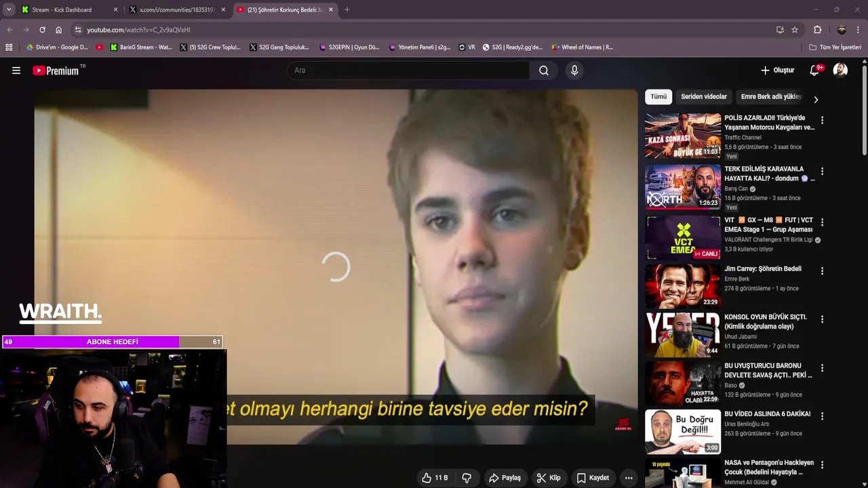
Task: Open S2G Gang Topluluk bookmark
Action: tap(279, 47)
